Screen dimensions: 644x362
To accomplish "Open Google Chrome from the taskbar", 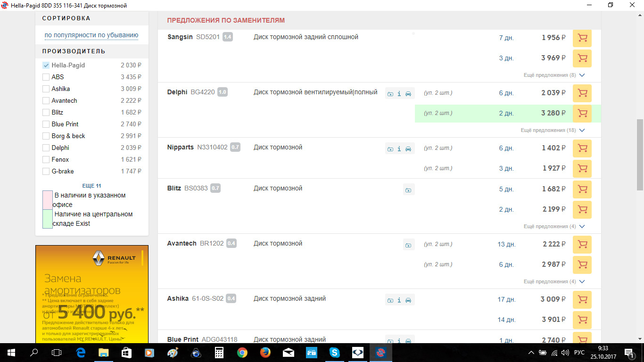I will click(x=242, y=353).
